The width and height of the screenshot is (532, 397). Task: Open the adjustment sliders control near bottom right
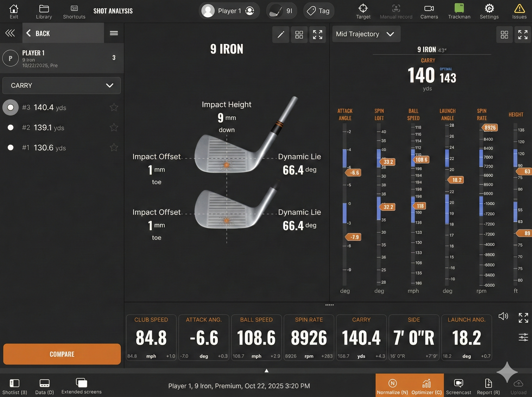[523, 337]
